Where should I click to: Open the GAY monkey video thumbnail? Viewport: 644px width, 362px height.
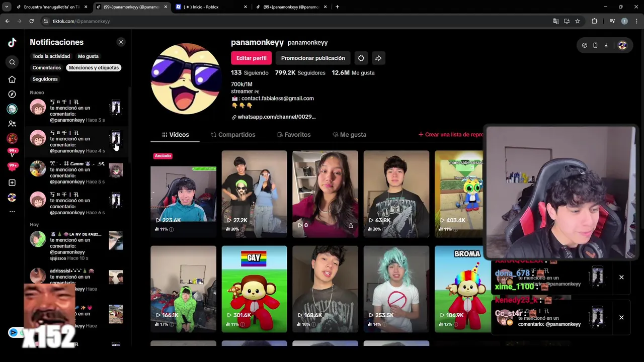pyautogui.click(x=254, y=289)
